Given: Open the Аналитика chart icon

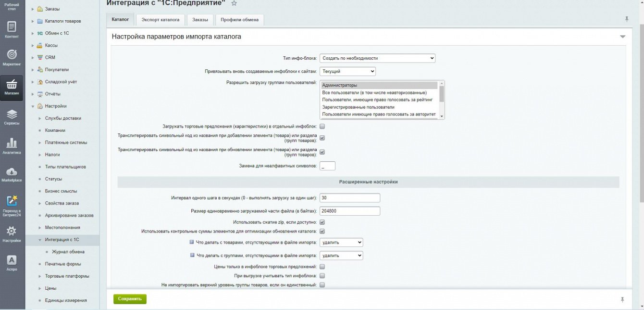Looking at the screenshot, I should click(x=12, y=143).
